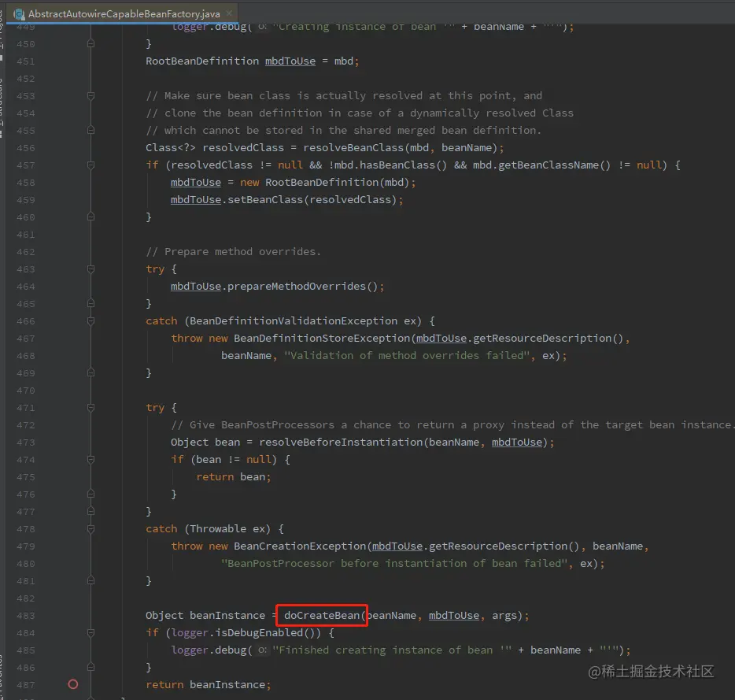Remove the breakpoint at line 487
Viewport: 735px width, 700px height.
pyautogui.click(x=72, y=684)
